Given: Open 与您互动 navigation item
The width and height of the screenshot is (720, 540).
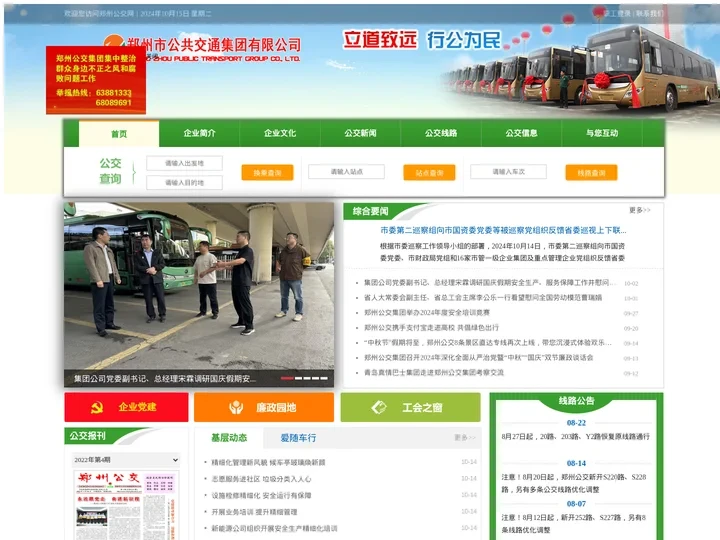Looking at the screenshot, I should [x=602, y=133].
